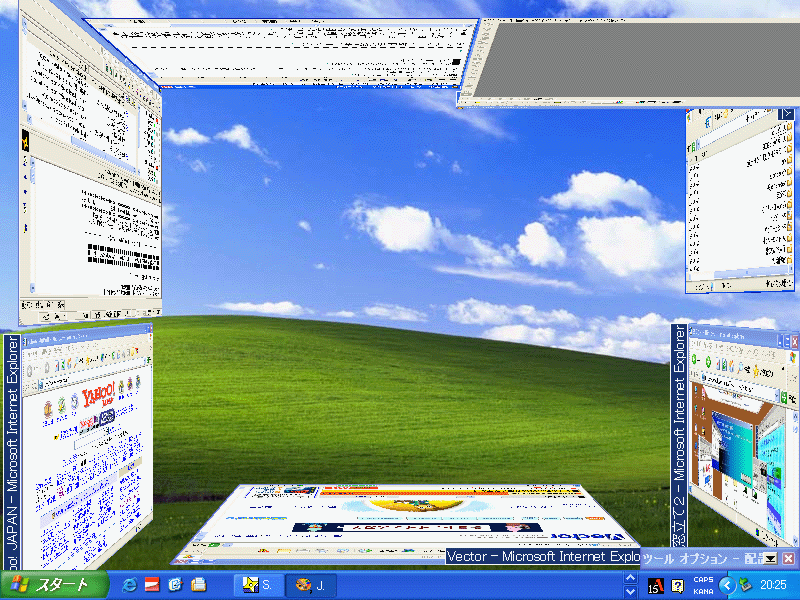This screenshot has width=800, height=600.
Task: Click the green Forward button in 窓立て2 window
Action: (x=708, y=362)
